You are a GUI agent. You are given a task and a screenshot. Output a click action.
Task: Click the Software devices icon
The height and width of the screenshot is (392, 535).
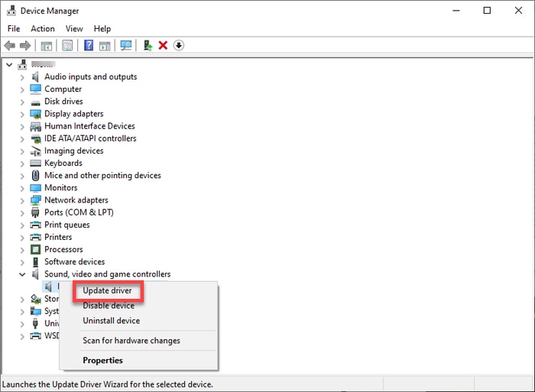[35, 262]
